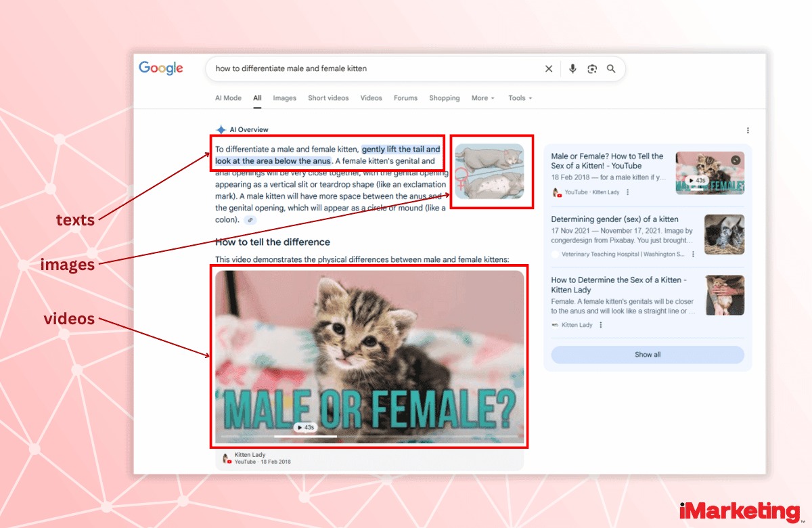Start voice search with microphone icon
812x528 pixels.
[572, 69]
